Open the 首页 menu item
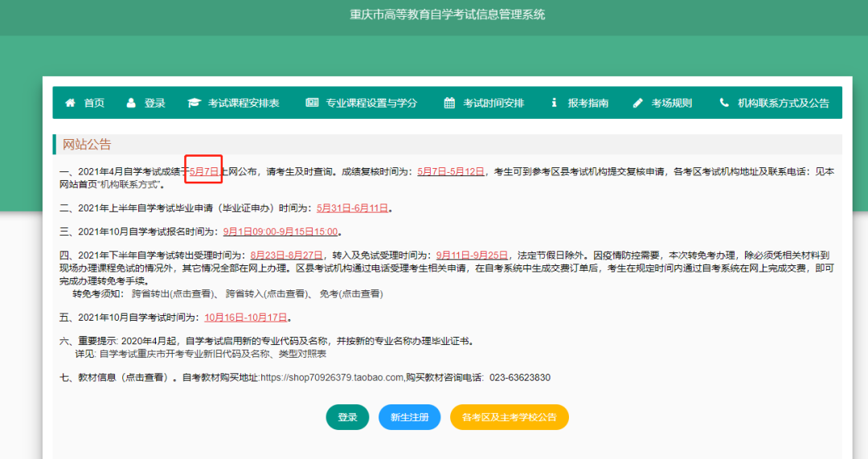This screenshot has height=459, width=868. (x=94, y=103)
